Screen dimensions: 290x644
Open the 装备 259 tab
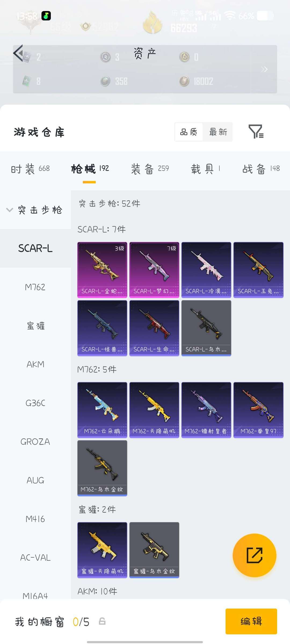click(x=150, y=169)
